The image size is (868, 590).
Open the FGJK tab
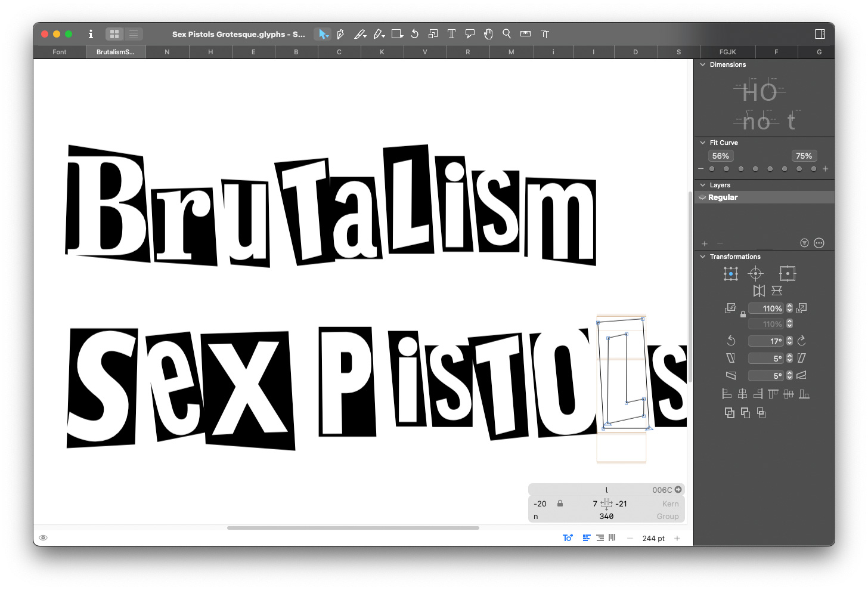click(727, 52)
